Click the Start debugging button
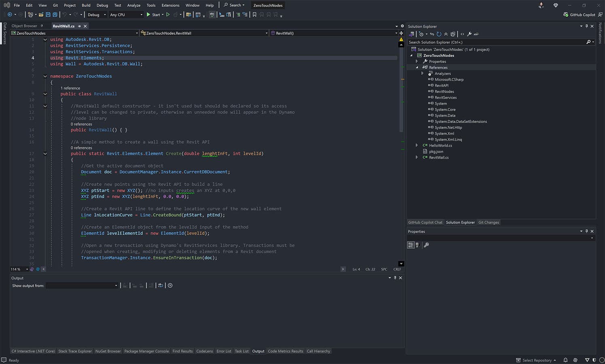Image resolution: width=605 pixels, height=364 pixels. [x=155, y=15]
